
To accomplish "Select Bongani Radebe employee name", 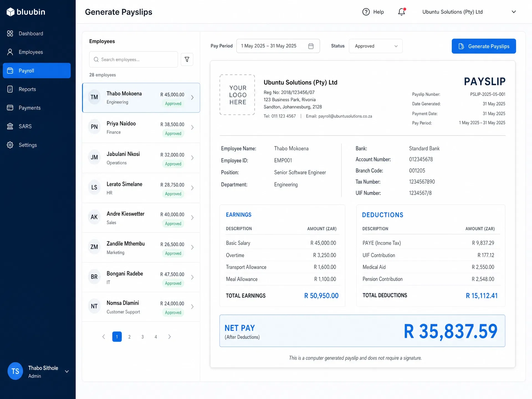I will coord(125,273).
